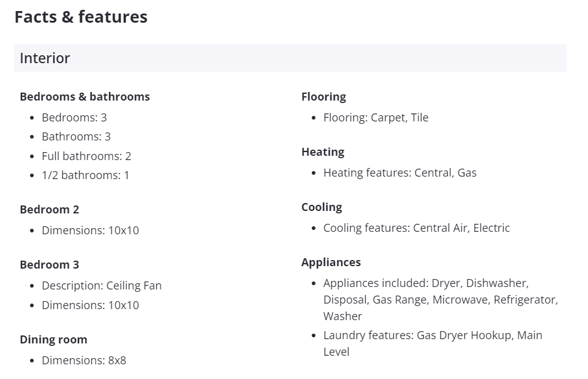Click the Appliances subheading

(x=331, y=262)
